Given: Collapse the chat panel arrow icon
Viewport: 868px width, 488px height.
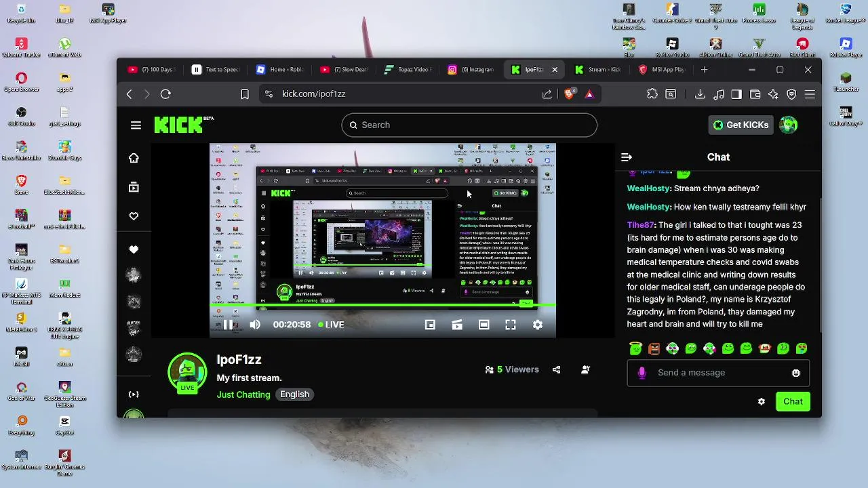Looking at the screenshot, I should [x=627, y=157].
